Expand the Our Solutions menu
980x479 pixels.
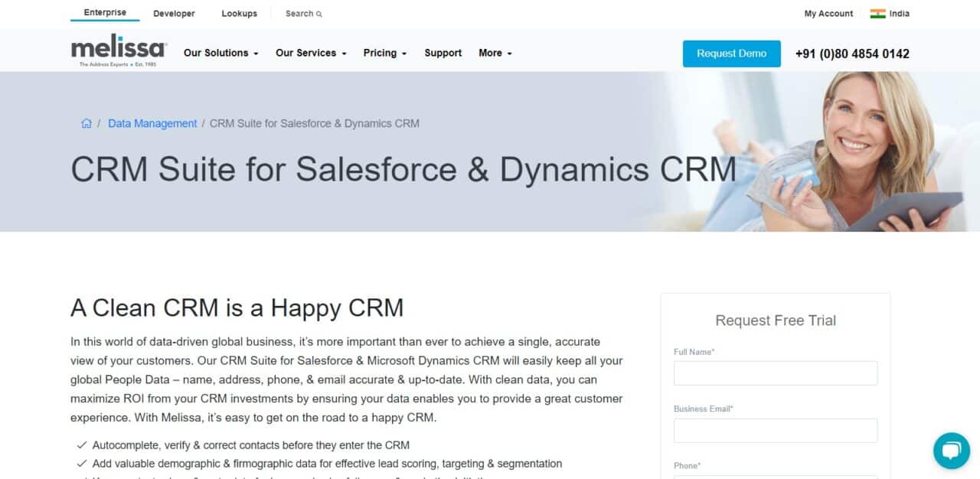(x=220, y=53)
